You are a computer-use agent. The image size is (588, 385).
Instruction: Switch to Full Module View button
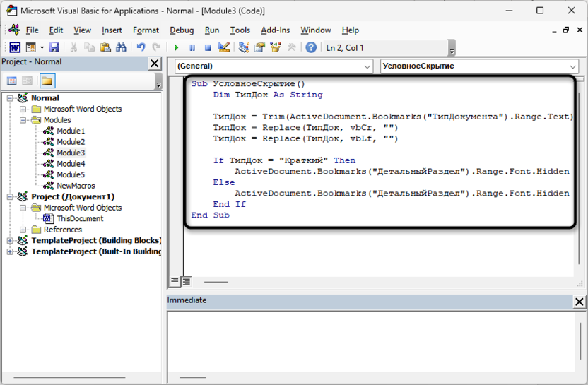point(186,281)
